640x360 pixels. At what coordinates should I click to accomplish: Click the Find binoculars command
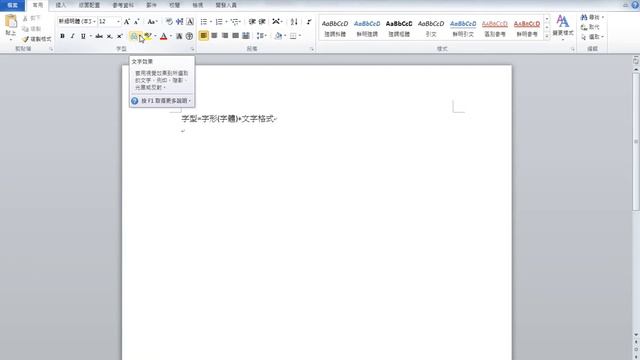(x=591, y=17)
